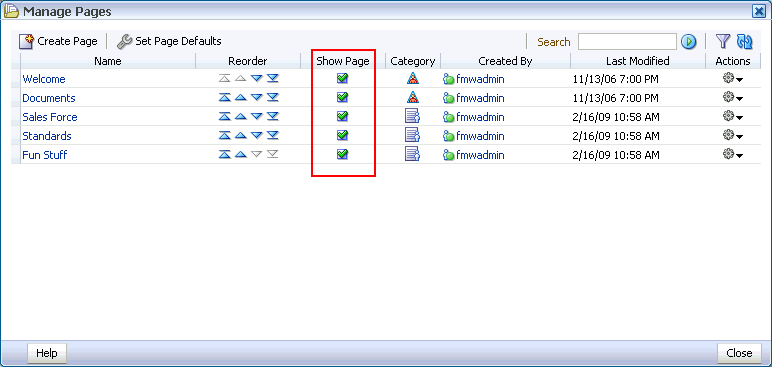
Task: Move Documents page up one position
Action: [240, 97]
